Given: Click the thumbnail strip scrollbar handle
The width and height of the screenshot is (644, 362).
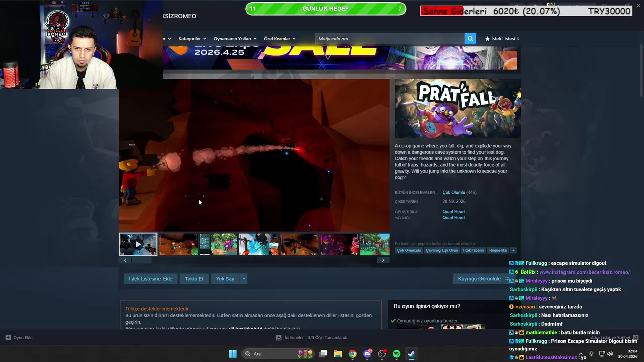Looking at the screenshot, I should (x=141, y=260).
